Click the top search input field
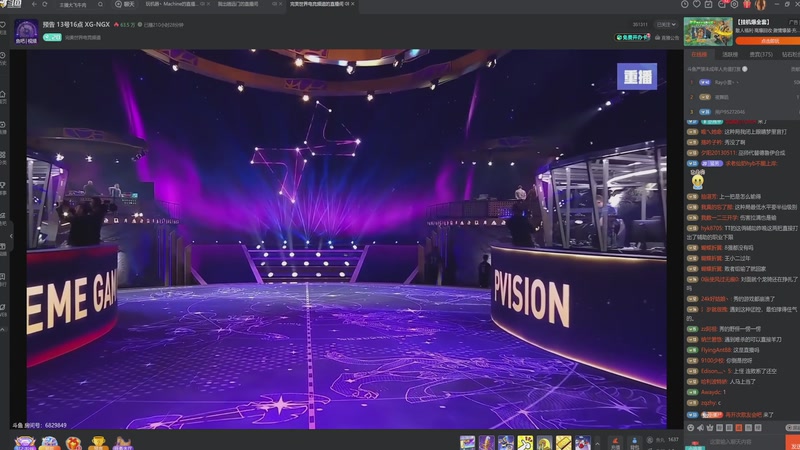Image resolution: width=800 pixels, height=450 pixels. 77,5
